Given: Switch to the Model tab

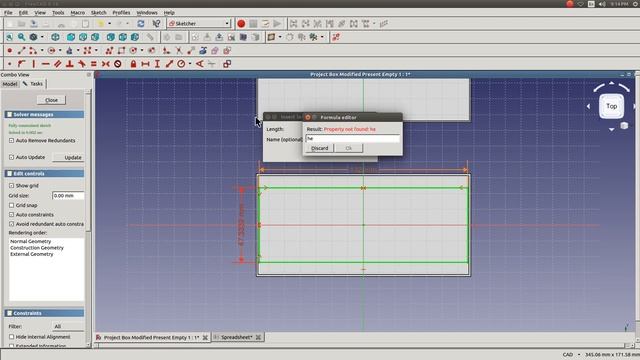Looking at the screenshot, I should point(9,84).
